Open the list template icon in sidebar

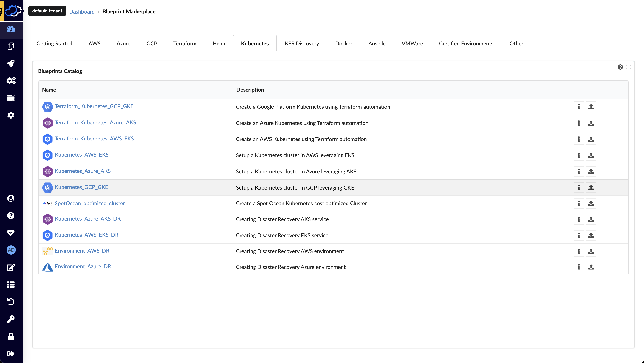click(11, 284)
